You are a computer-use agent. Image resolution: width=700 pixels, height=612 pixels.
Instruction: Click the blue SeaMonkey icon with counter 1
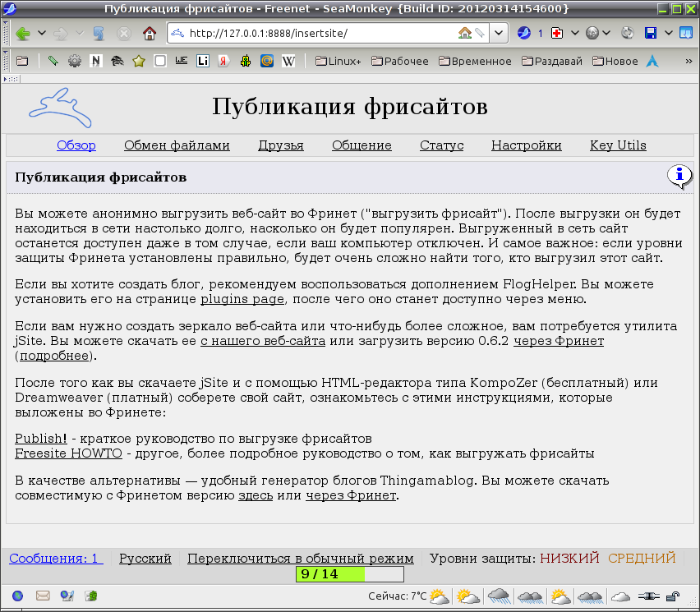point(523,33)
